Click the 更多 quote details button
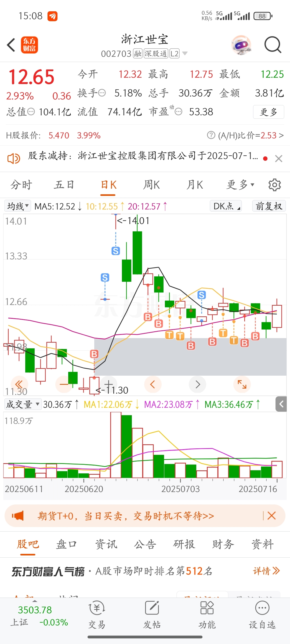 [269, 112]
